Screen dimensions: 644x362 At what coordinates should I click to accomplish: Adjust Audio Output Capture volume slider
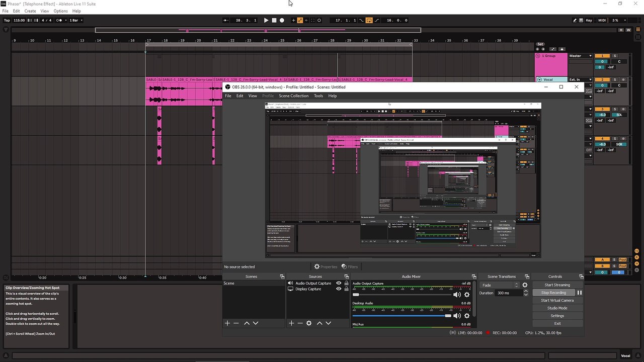coord(402,295)
